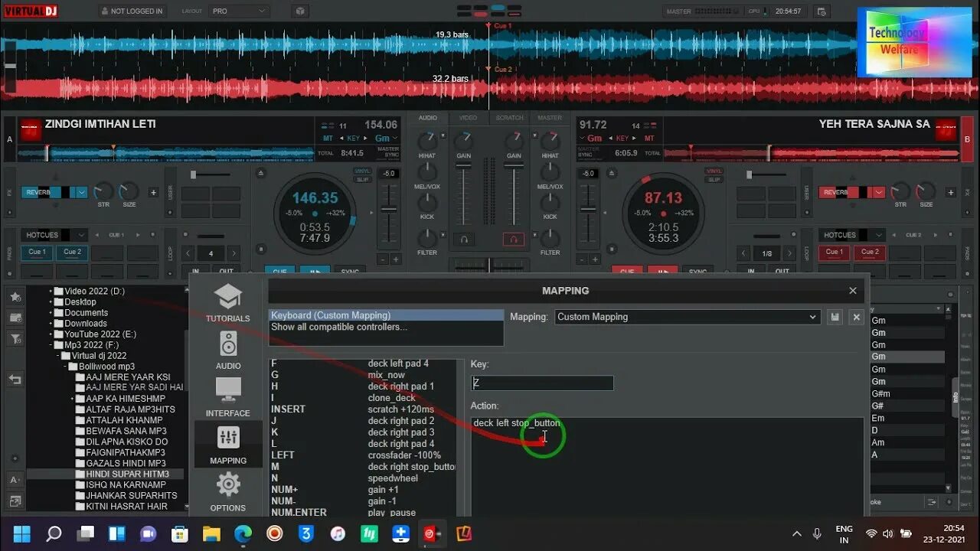Delete mapping using X next to save icon

tap(857, 317)
